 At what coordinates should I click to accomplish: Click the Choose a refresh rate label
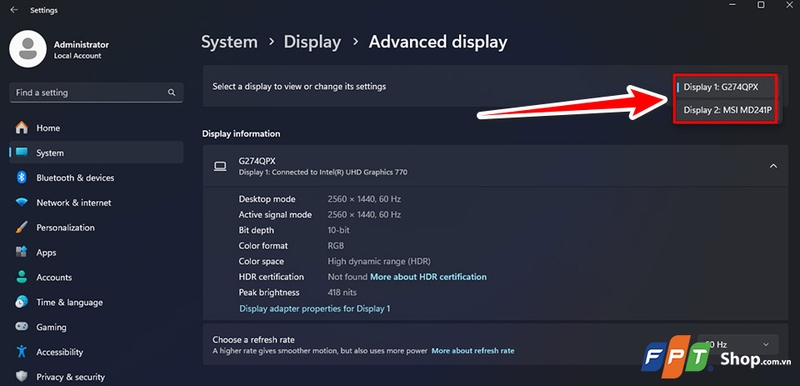[x=254, y=340]
